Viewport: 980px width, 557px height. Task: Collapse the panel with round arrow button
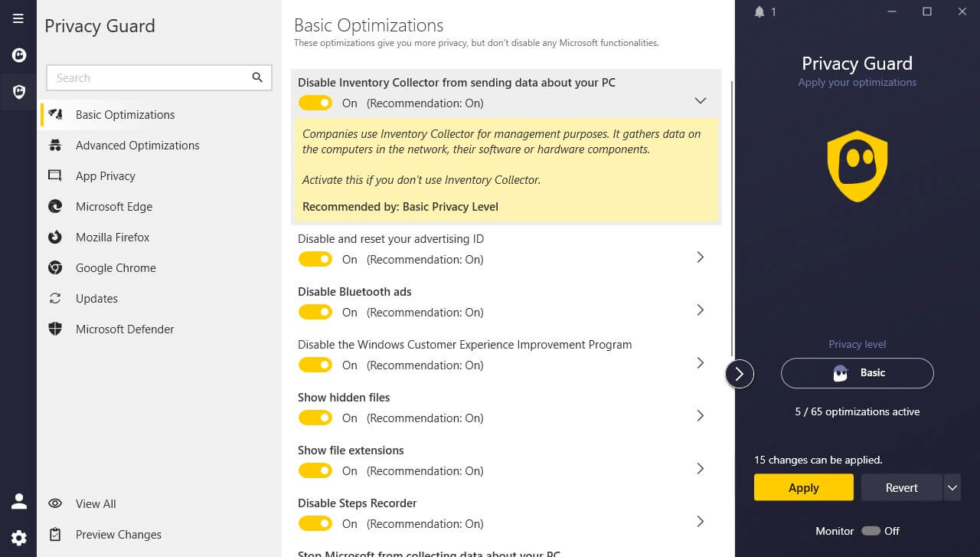pyautogui.click(x=740, y=374)
